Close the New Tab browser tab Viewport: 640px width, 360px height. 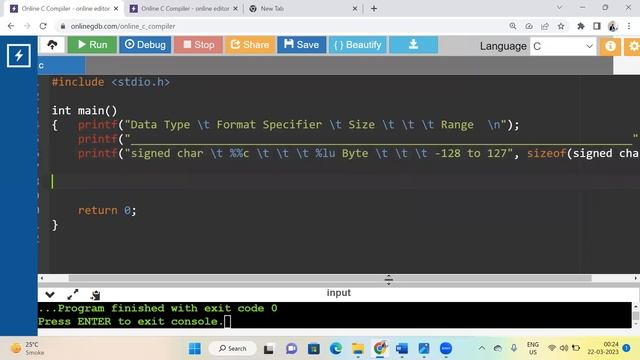click(x=355, y=9)
